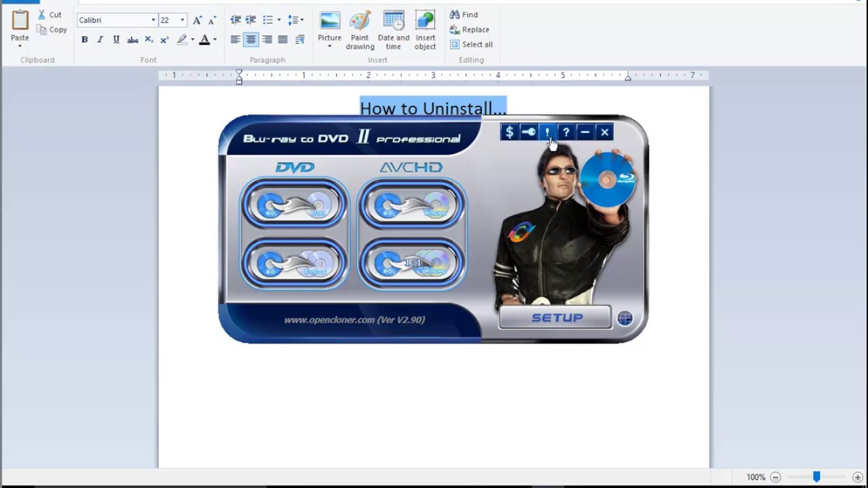Click the blank document area below image
Screen dimensions: 868x488
click(434, 407)
